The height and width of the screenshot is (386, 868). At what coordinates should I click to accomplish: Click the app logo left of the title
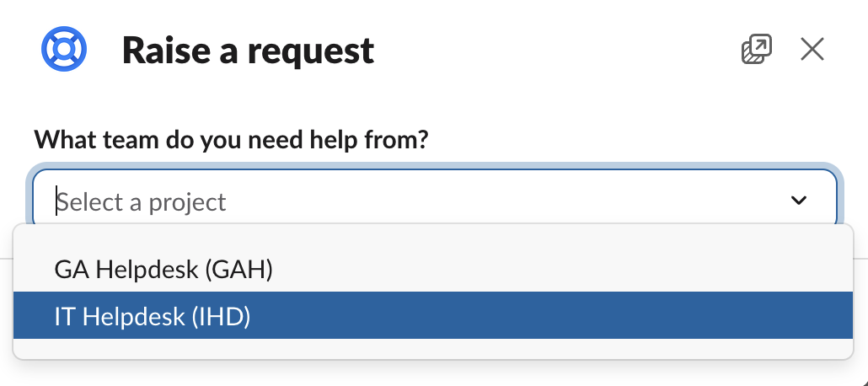[65, 50]
